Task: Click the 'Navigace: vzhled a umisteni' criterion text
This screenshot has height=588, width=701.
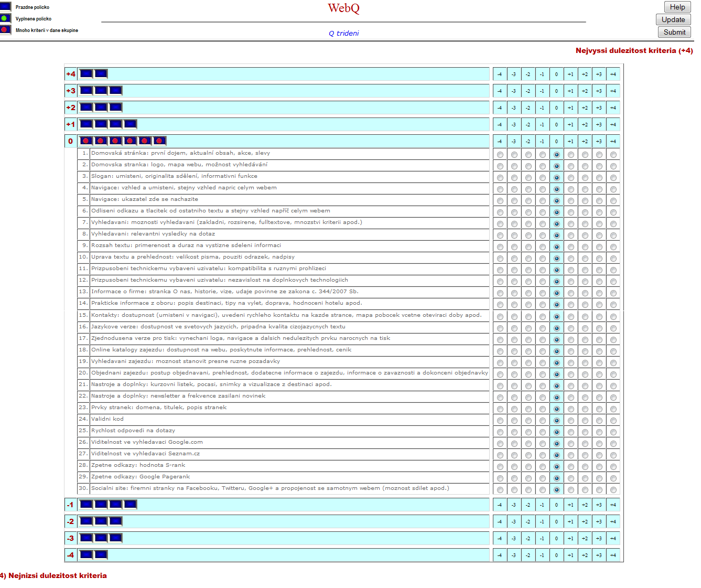Action: (184, 188)
